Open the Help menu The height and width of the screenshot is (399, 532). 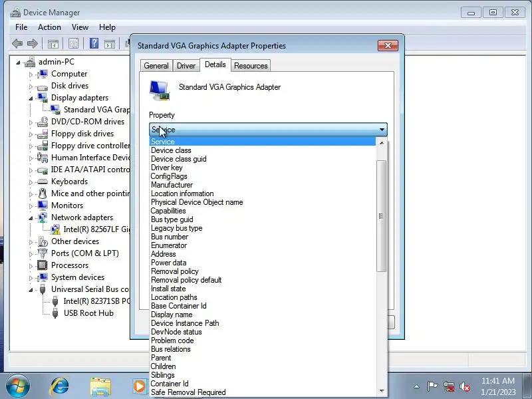(107, 27)
